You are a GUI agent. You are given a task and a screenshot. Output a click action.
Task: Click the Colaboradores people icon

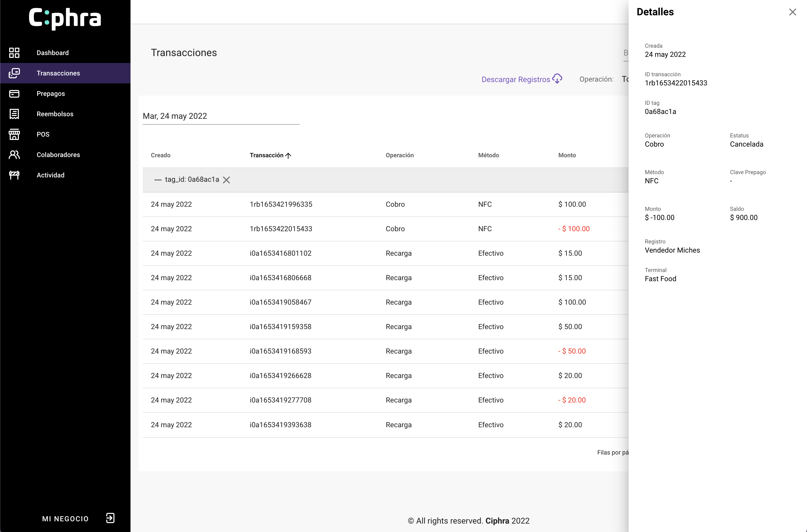(x=14, y=155)
